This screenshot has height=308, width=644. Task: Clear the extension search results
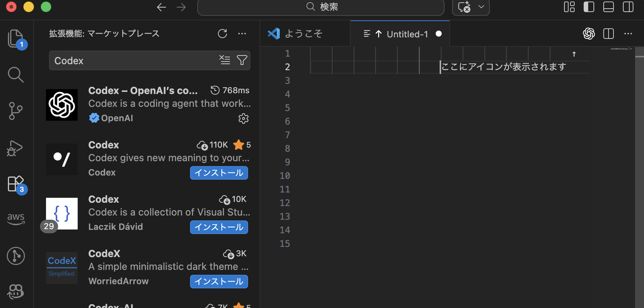[x=225, y=60]
